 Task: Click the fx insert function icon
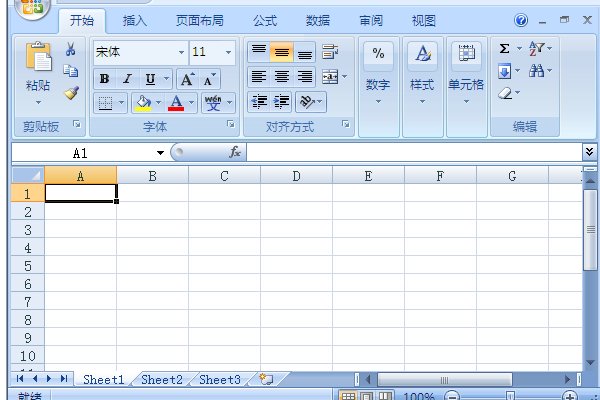235,152
